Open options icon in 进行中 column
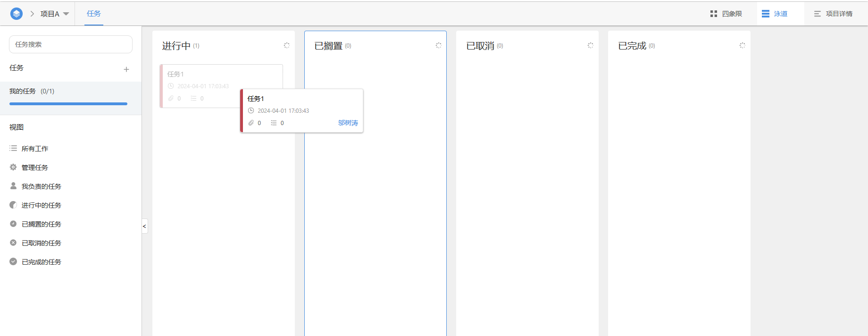 click(x=286, y=45)
